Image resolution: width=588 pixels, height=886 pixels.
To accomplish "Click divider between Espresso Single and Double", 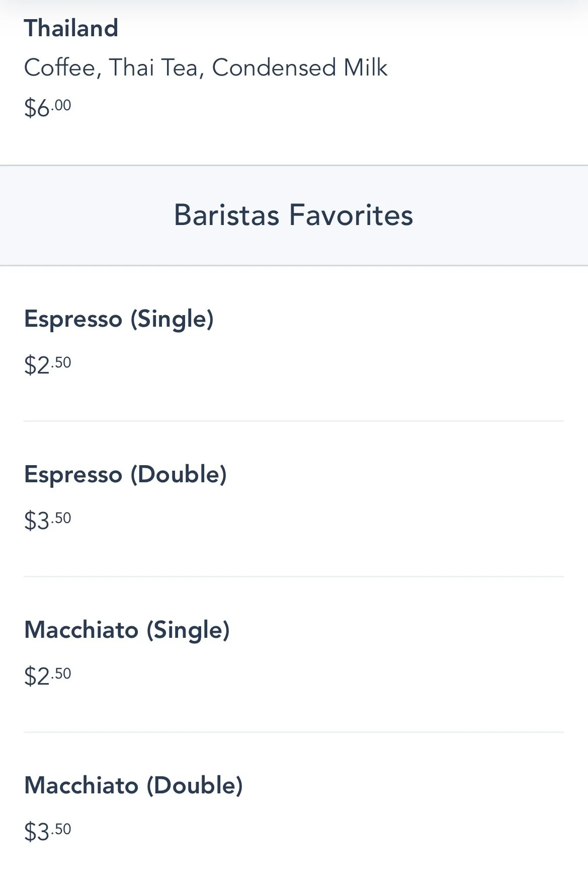I will tap(294, 421).
